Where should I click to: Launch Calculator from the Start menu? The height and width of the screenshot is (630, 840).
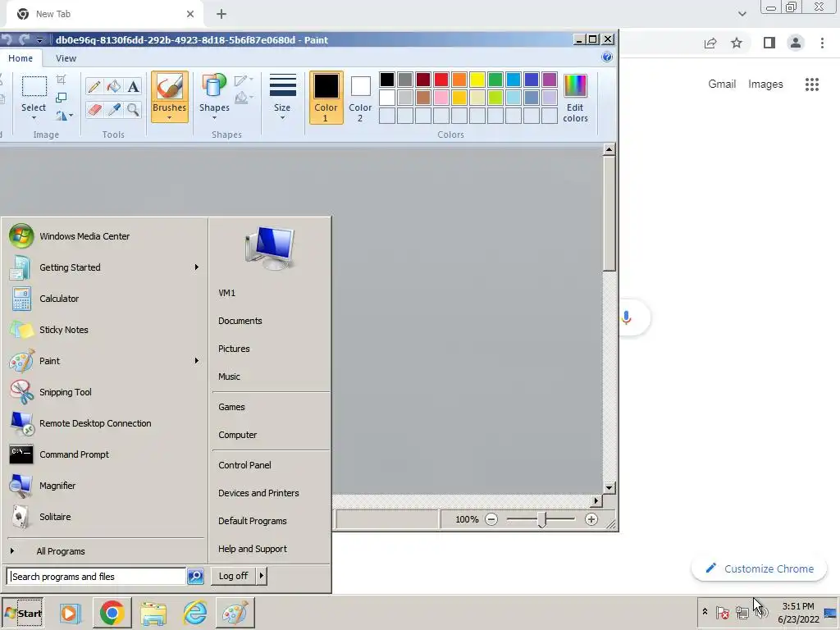(106, 299)
